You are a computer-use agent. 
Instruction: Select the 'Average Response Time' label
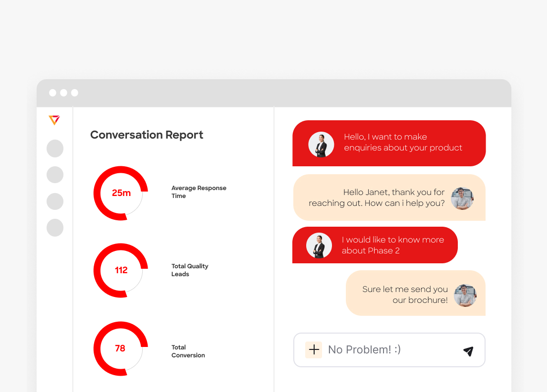click(199, 192)
